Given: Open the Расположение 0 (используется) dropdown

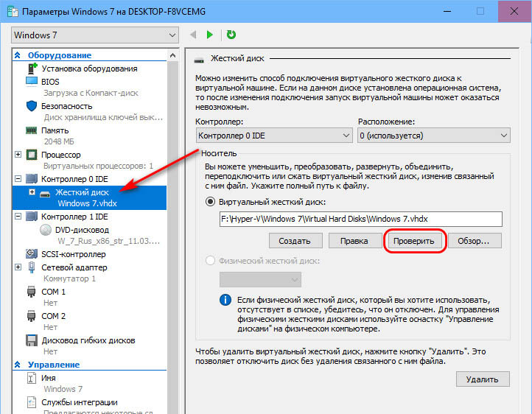Looking at the screenshot, I should point(434,136).
